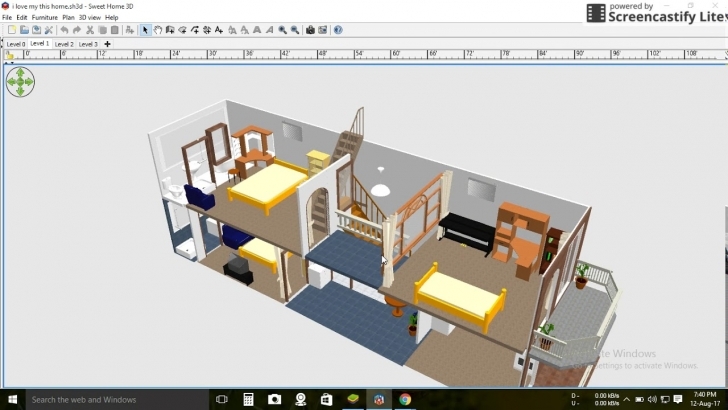Undo the last action
Viewport: 728px width, 410px height.
coord(65,30)
